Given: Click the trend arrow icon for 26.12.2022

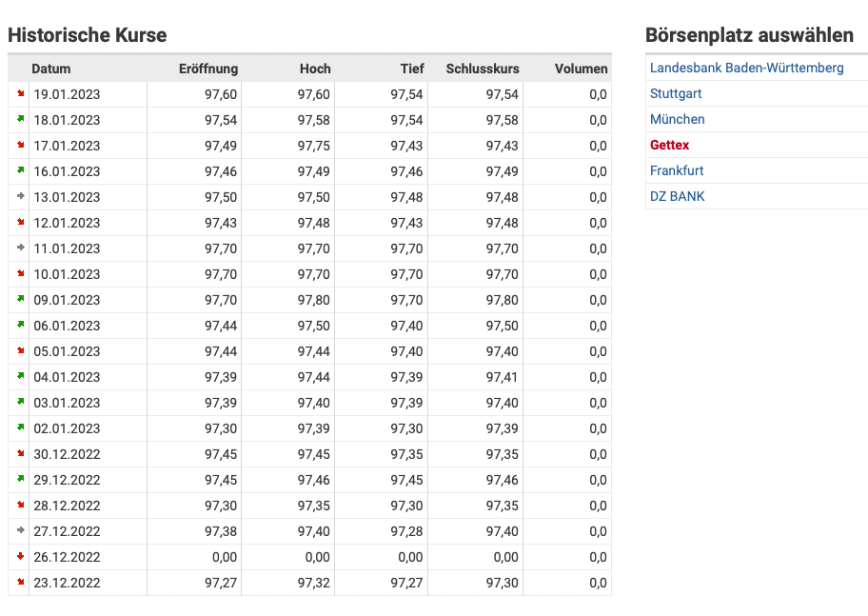Looking at the screenshot, I should coord(19,557).
